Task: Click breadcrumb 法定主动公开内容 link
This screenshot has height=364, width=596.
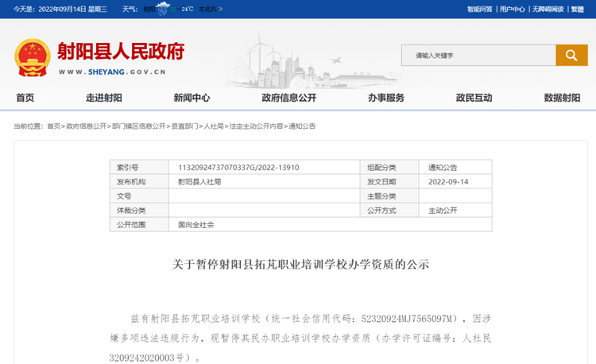Action: click(x=256, y=126)
